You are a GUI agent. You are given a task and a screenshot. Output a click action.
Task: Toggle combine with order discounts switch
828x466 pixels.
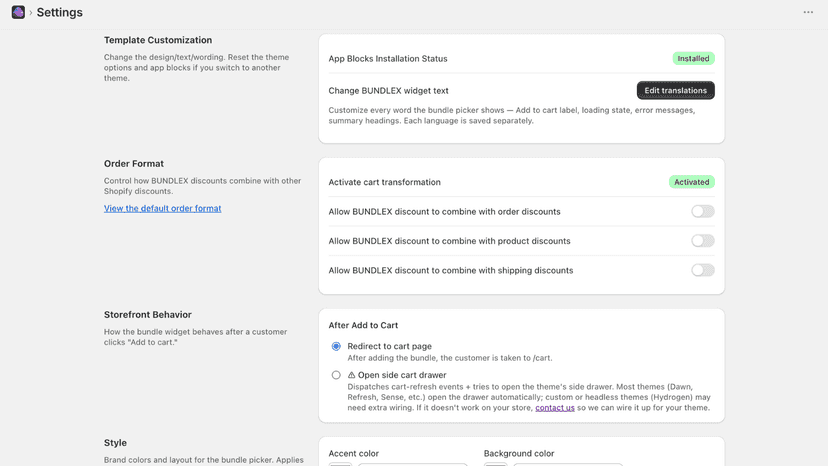[x=702, y=211]
